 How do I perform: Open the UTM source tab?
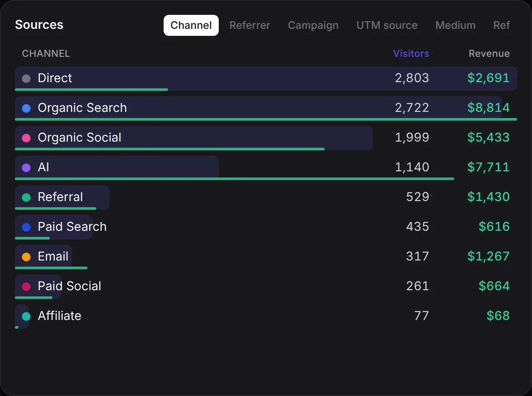pyautogui.click(x=387, y=25)
